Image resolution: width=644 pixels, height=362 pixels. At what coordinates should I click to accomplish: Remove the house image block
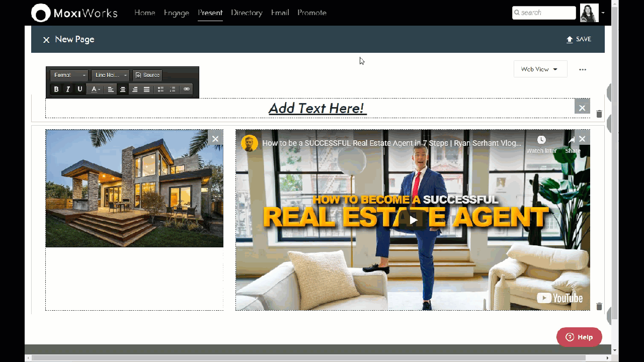[x=215, y=139]
